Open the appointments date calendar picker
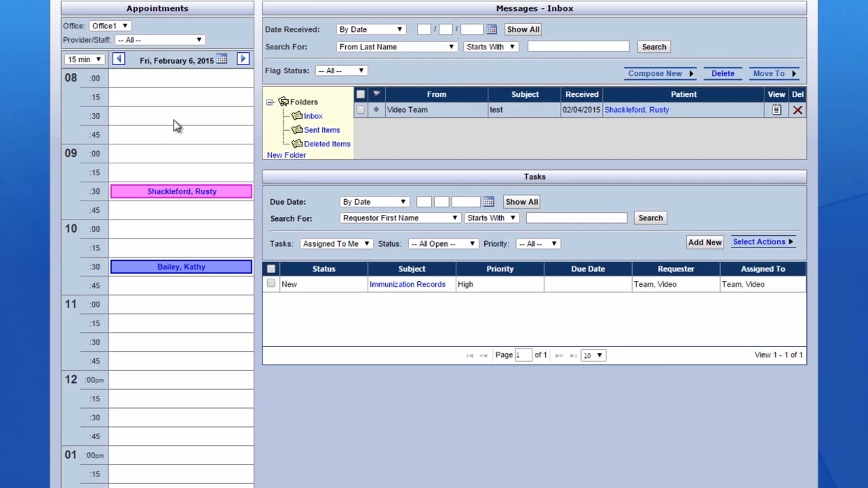The height and width of the screenshot is (488, 868). (221, 60)
